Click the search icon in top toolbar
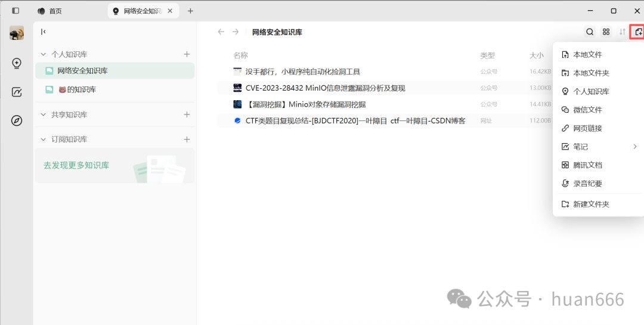Viewport: 644px width, 325px height. pyautogui.click(x=590, y=32)
